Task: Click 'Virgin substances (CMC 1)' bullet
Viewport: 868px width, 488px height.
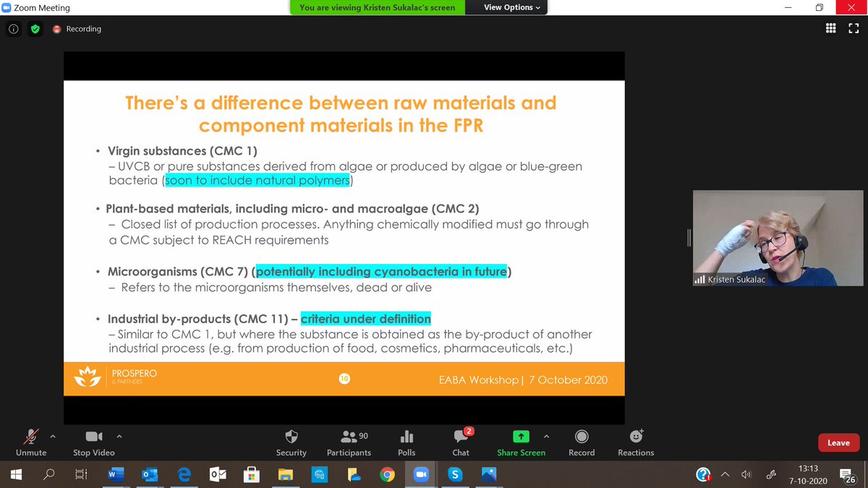Action: point(182,151)
